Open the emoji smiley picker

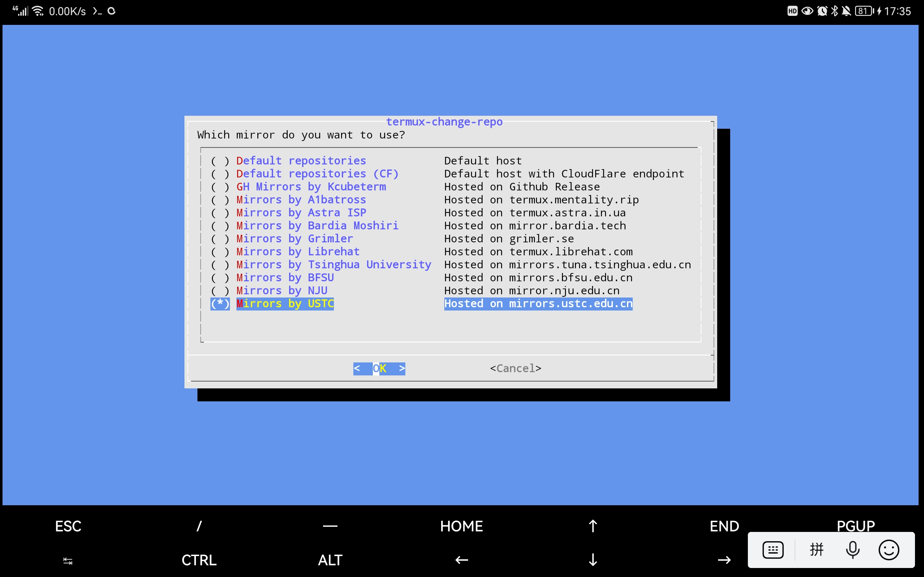pyautogui.click(x=889, y=550)
